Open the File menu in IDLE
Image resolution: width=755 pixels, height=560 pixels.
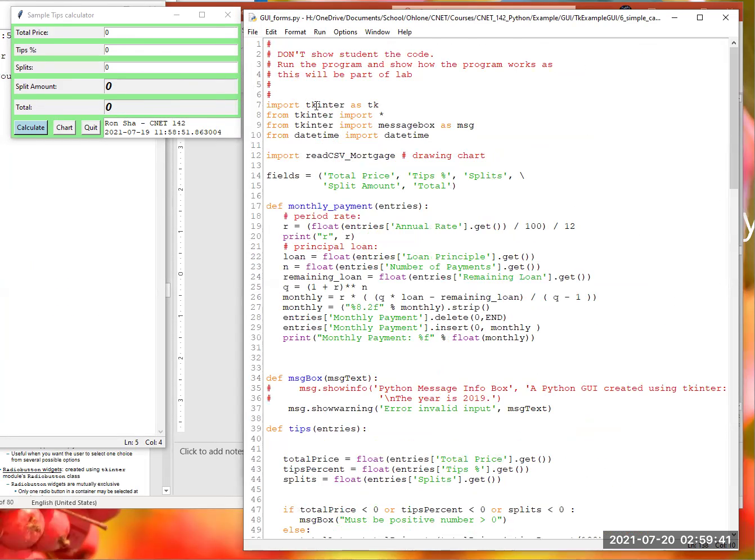click(x=253, y=32)
